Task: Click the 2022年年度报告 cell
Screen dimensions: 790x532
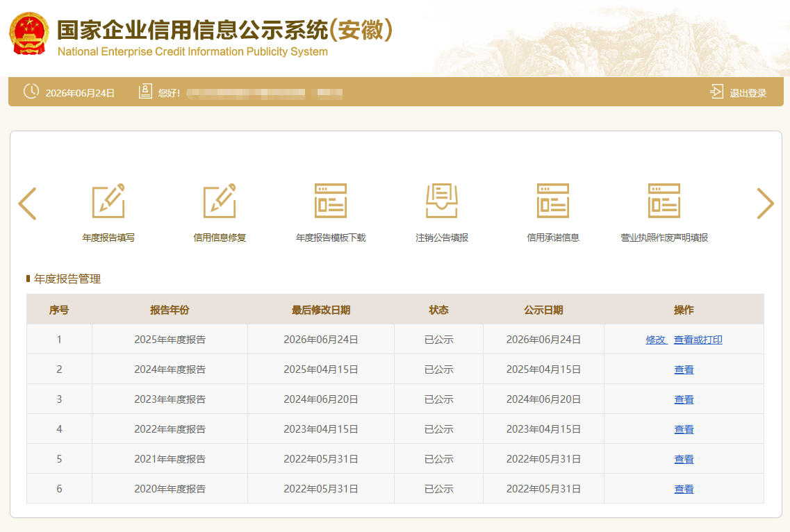Action: click(x=170, y=429)
